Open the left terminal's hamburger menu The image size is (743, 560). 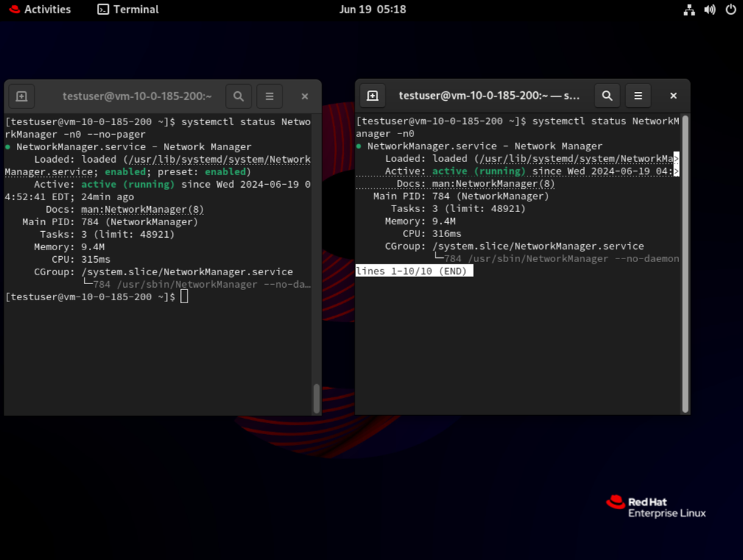coord(269,96)
